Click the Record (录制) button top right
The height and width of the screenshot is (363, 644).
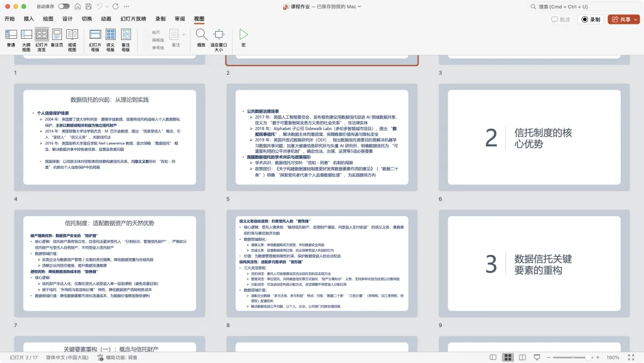pyautogui.click(x=591, y=19)
